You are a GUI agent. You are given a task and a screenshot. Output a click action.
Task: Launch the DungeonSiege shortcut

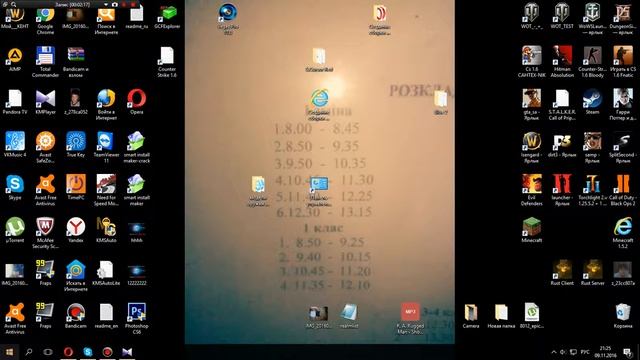(623, 20)
